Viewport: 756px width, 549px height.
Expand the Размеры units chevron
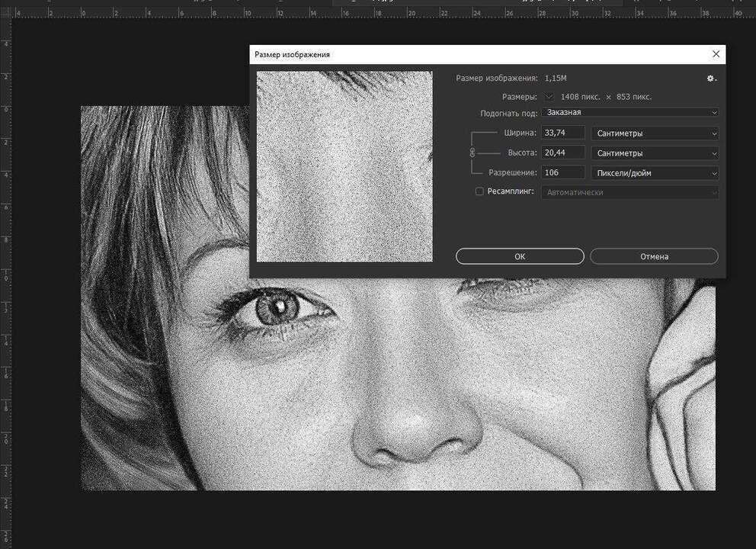pyautogui.click(x=549, y=97)
